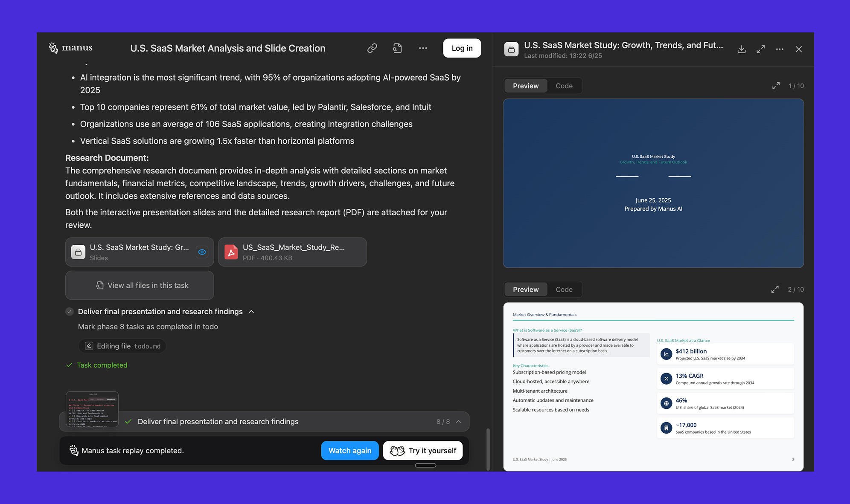Viewport: 850px width, 504px height.
Task: Click the Try it yourself button
Action: click(423, 451)
